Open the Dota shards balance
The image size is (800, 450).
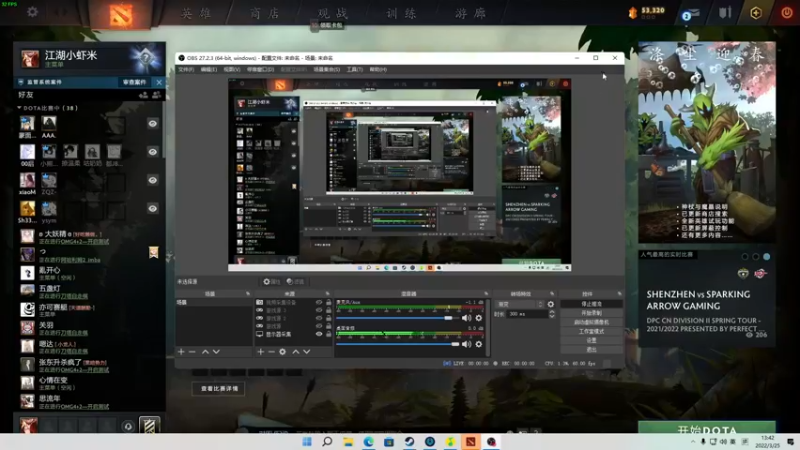coord(646,12)
